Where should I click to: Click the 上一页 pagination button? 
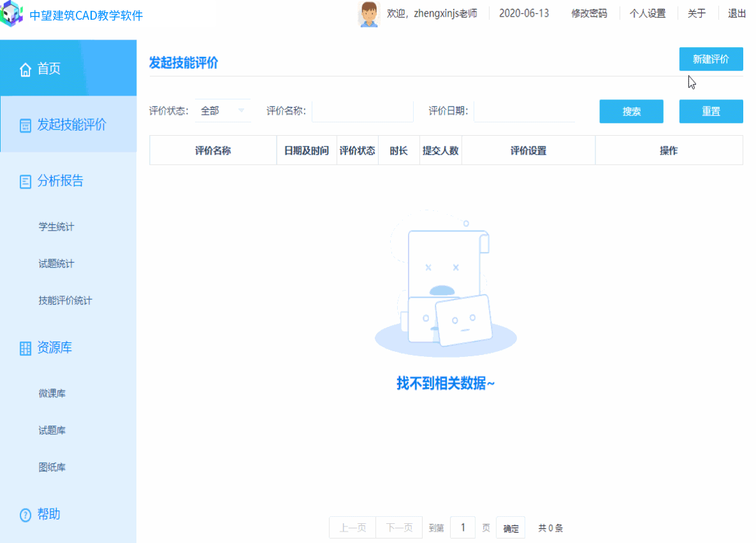pyautogui.click(x=353, y=528)
